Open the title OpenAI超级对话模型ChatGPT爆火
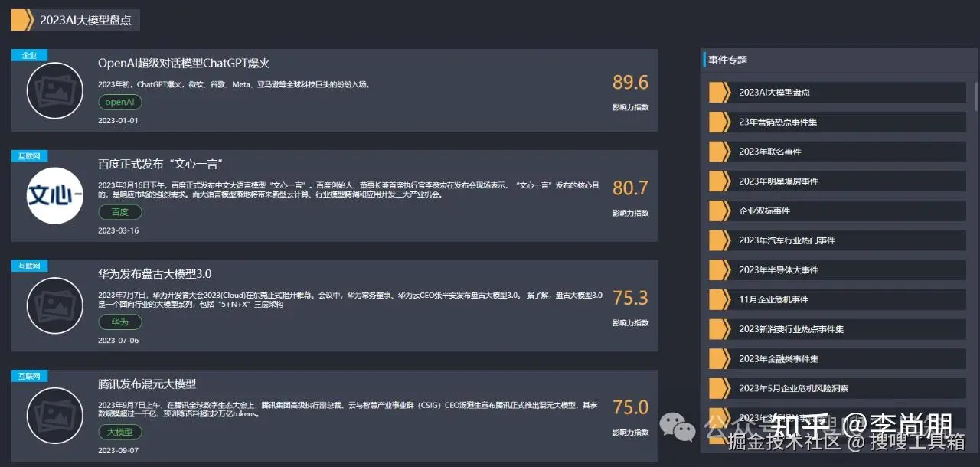The image size is (980, 467). pos(184,63)
